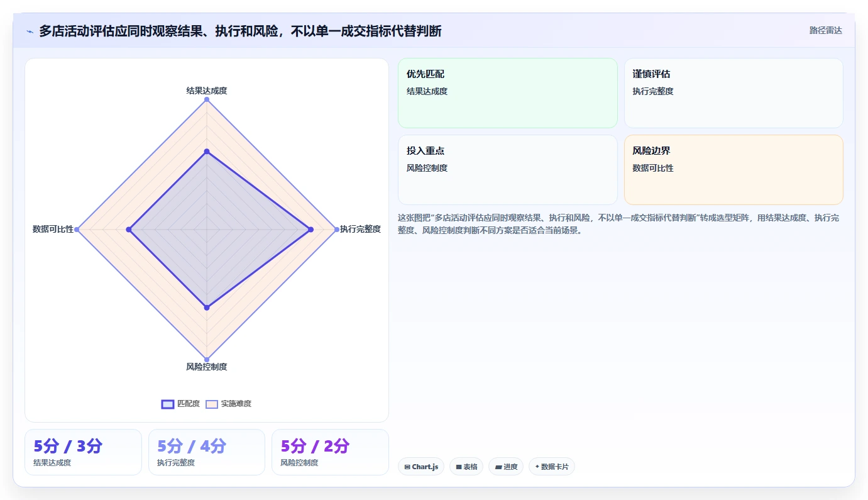
Task: Select the 数据卡片 tag chip
Action: tap(552, 467)
